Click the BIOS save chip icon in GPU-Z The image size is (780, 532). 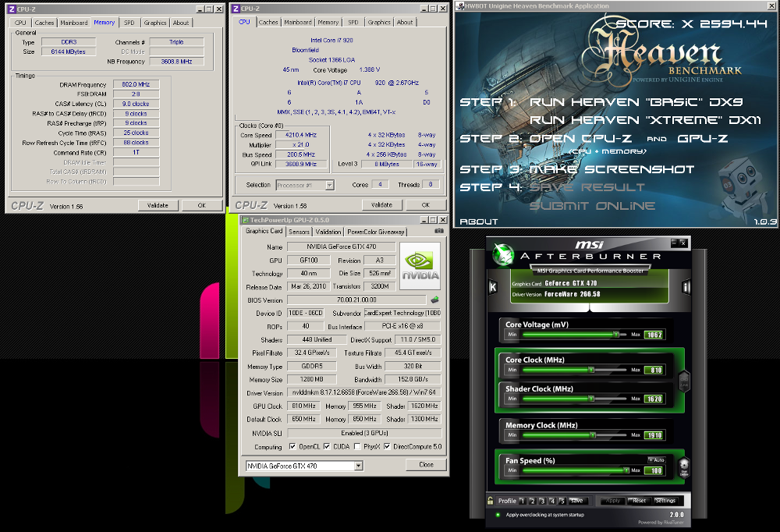point(434,300)
